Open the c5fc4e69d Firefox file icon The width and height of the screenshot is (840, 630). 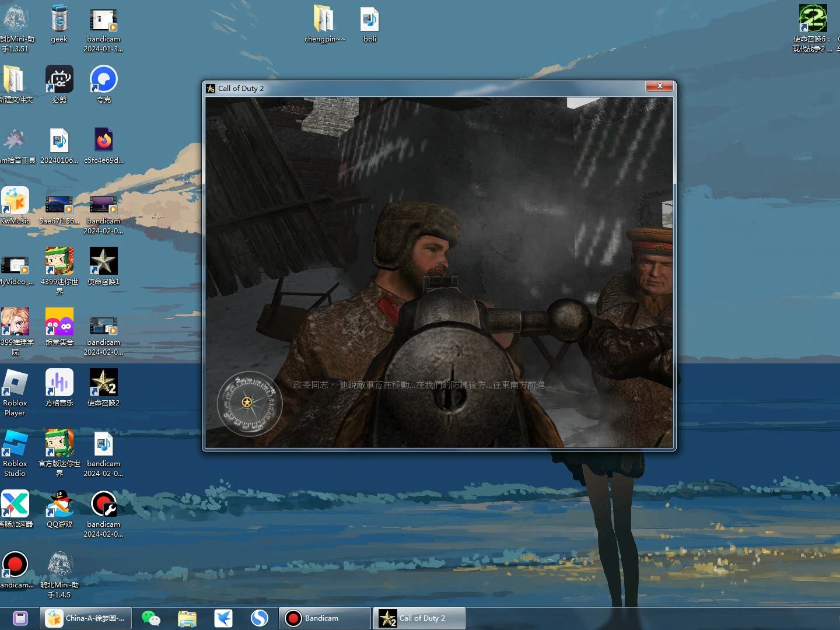104,146
